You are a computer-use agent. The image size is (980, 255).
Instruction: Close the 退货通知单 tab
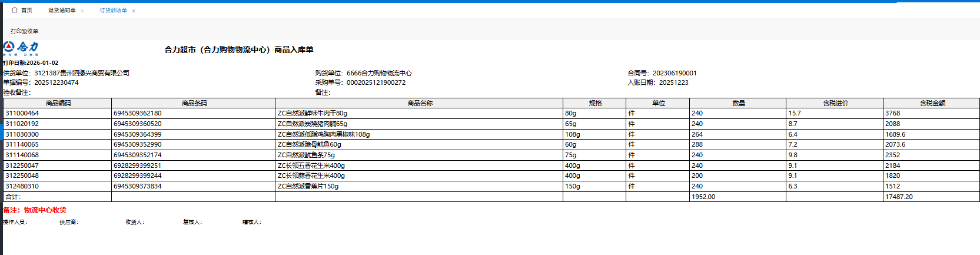[82, 11]
